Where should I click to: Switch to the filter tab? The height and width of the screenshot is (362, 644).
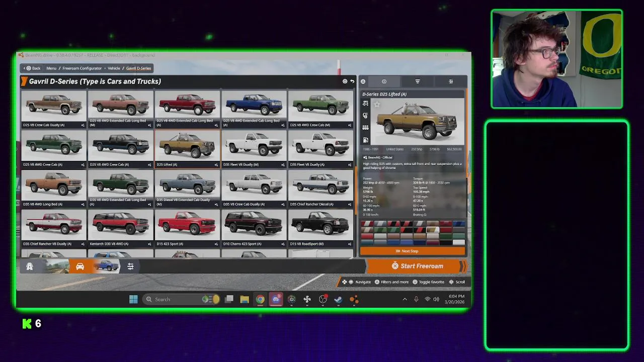click(417, 81)
